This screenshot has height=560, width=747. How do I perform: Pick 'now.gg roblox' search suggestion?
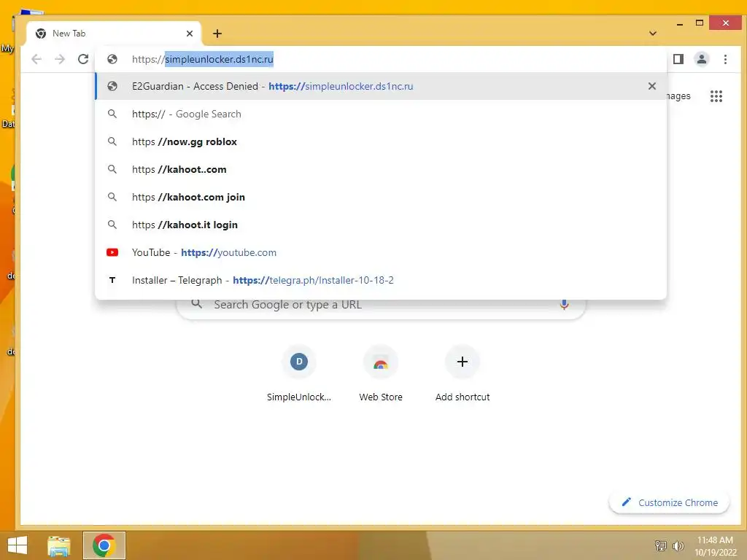(381, 141)
